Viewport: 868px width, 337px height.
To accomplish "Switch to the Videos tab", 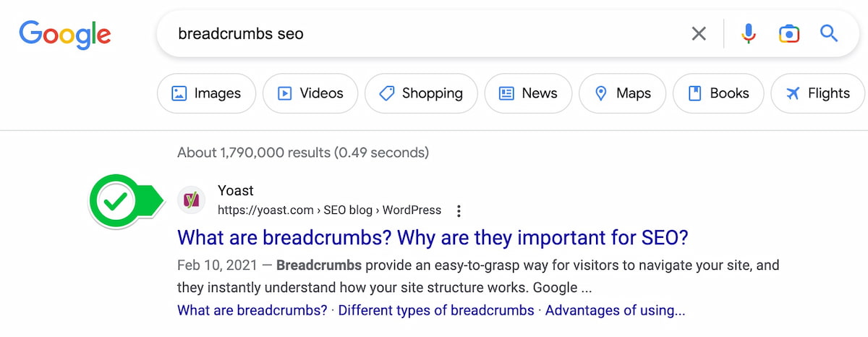I will (310, 93).
